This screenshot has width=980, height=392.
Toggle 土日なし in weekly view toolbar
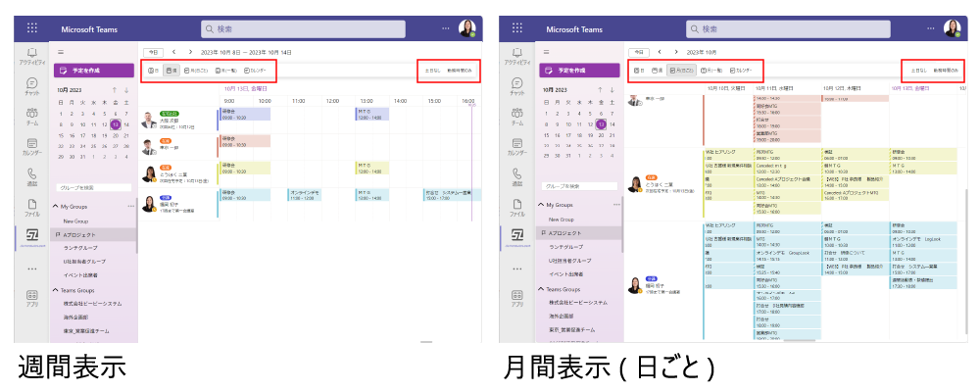[431, 71]
